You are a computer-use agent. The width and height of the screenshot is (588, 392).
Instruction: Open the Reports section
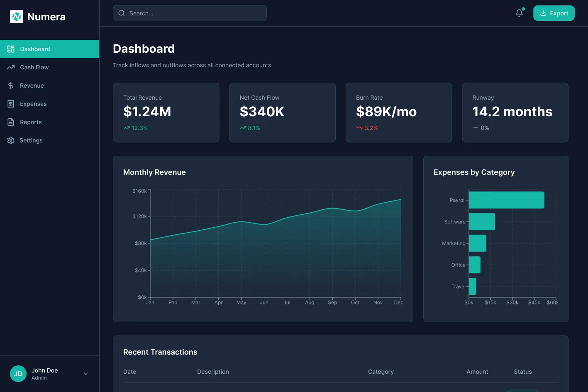[x=50, y=122]
